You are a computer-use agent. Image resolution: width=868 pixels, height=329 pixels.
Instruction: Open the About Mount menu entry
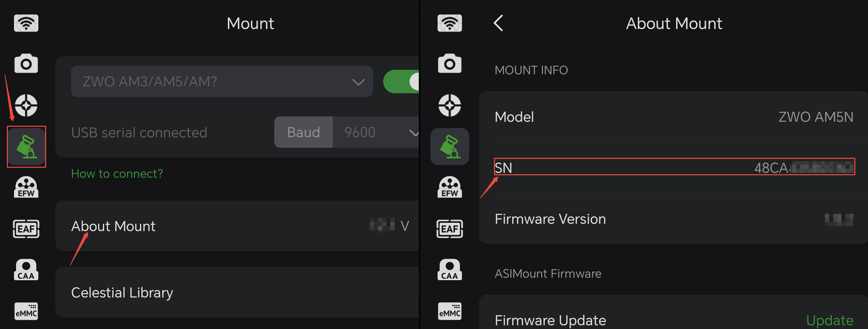pyautogui.click(x=237, y=226)
